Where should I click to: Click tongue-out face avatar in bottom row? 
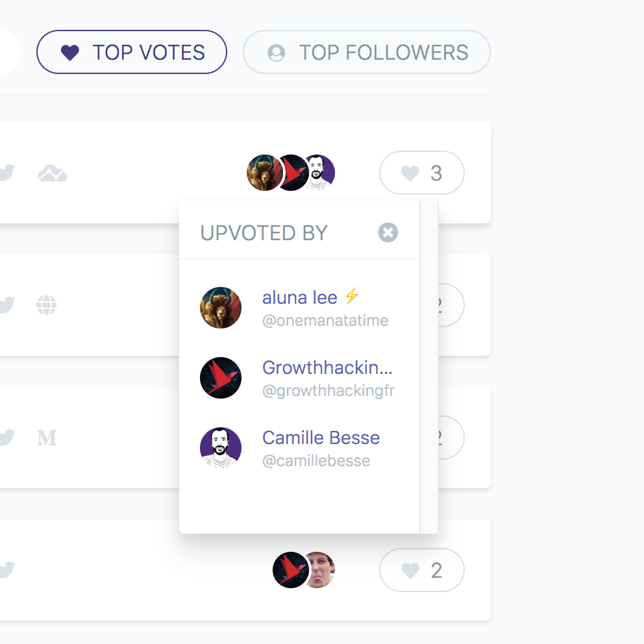tap(321, 570)
